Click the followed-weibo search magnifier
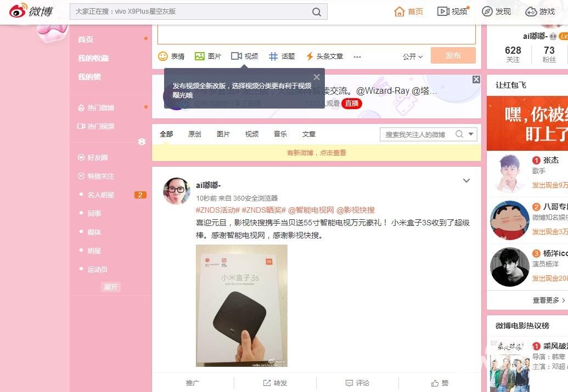 point(459,134)
